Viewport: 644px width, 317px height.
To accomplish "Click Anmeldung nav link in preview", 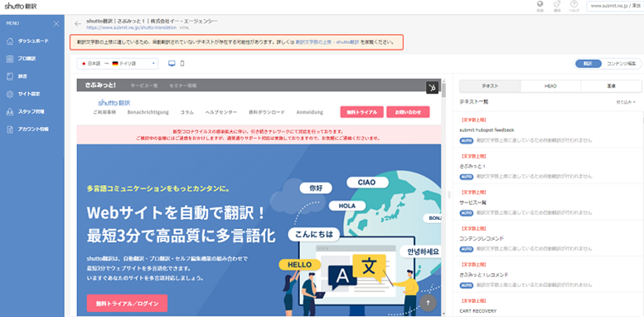I will [309, 112].
